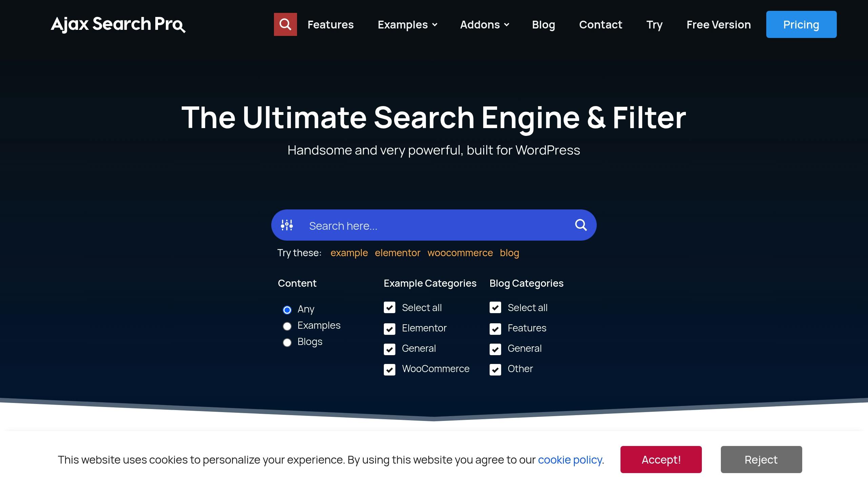
Task: Click the Content filter heading
Action: 297,283
